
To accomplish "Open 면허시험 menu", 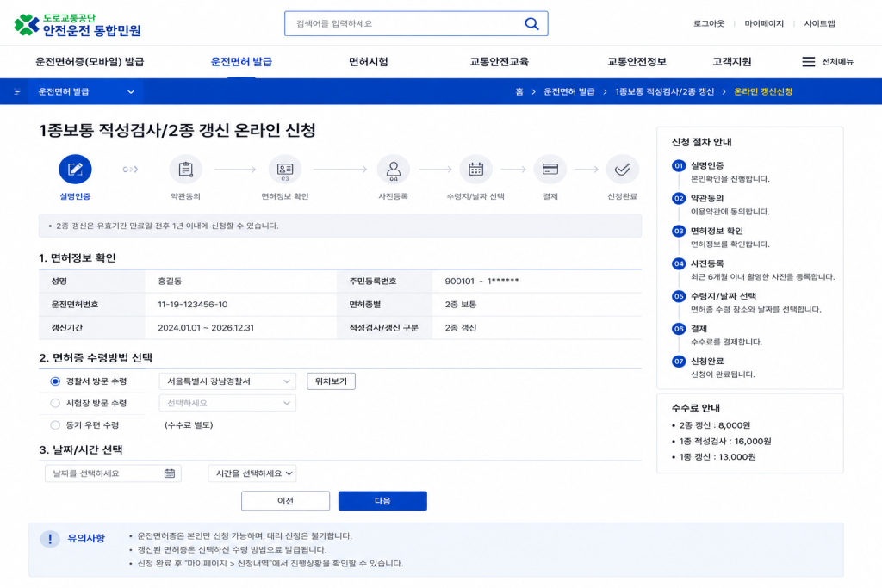I will pos(369,62).
